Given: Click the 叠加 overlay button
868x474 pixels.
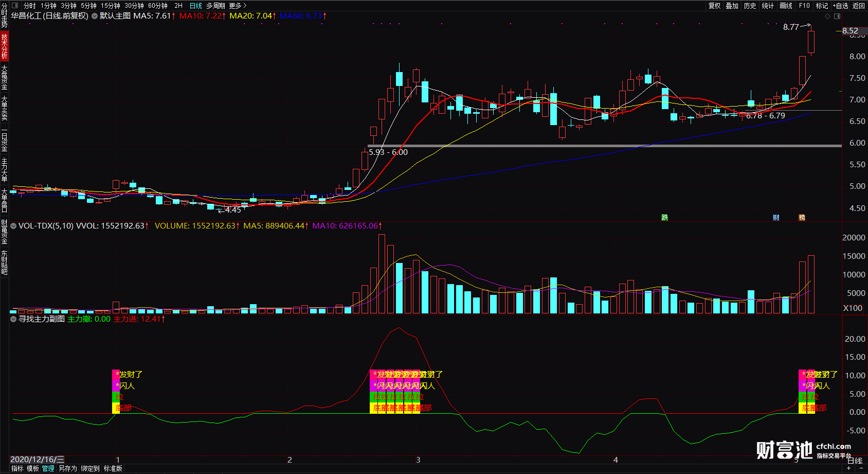Looking at the screenshot, I should pos(732,6).
